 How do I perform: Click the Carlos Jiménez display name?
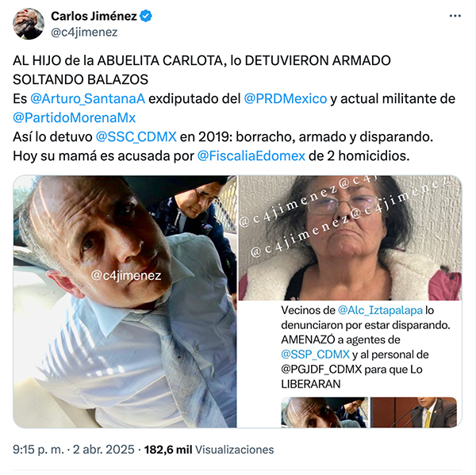[x=94, y=16]
